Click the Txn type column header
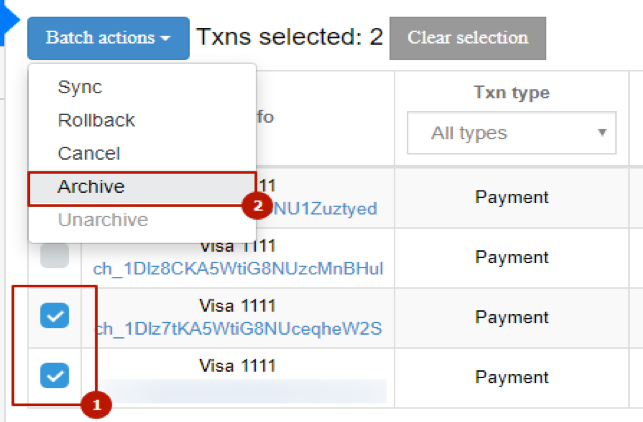Image resolution: width=643 pixels, height=422 pixels. click(511, 92)
